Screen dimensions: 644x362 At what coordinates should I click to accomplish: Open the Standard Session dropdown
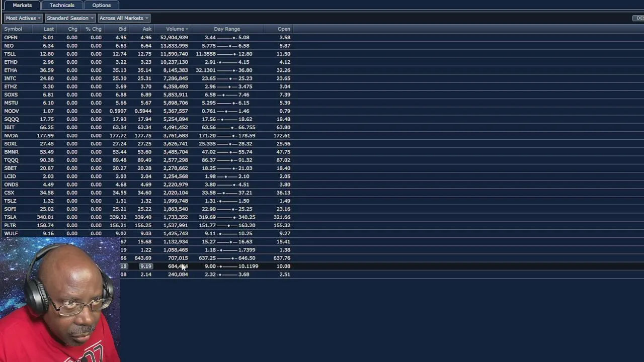70,18
